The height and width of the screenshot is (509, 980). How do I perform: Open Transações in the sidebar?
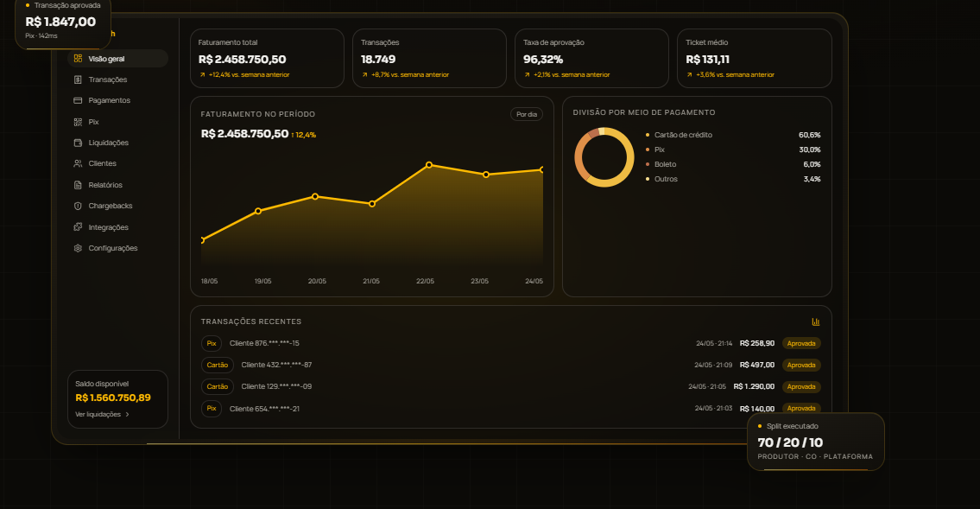tap(117, 80)
